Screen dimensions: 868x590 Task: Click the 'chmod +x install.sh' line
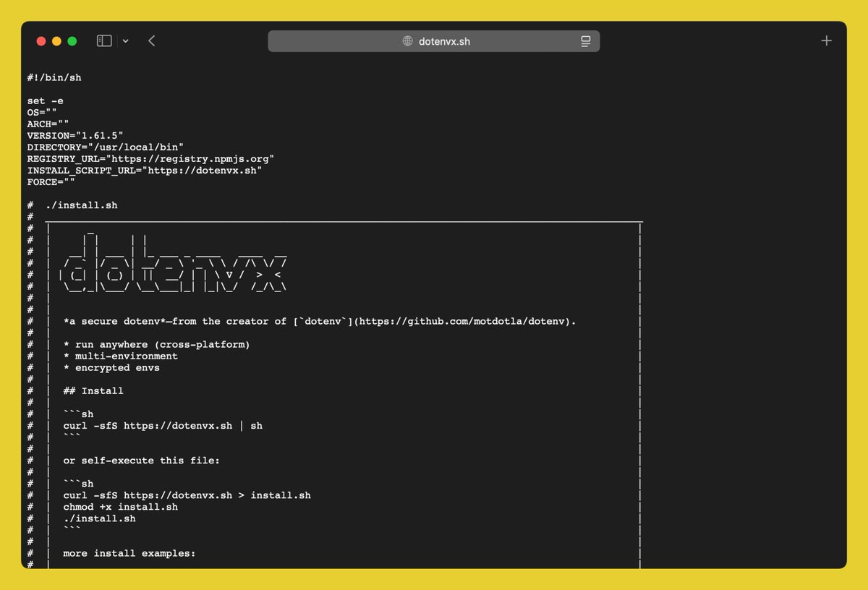pyautogui.click(x=120, y=507)
